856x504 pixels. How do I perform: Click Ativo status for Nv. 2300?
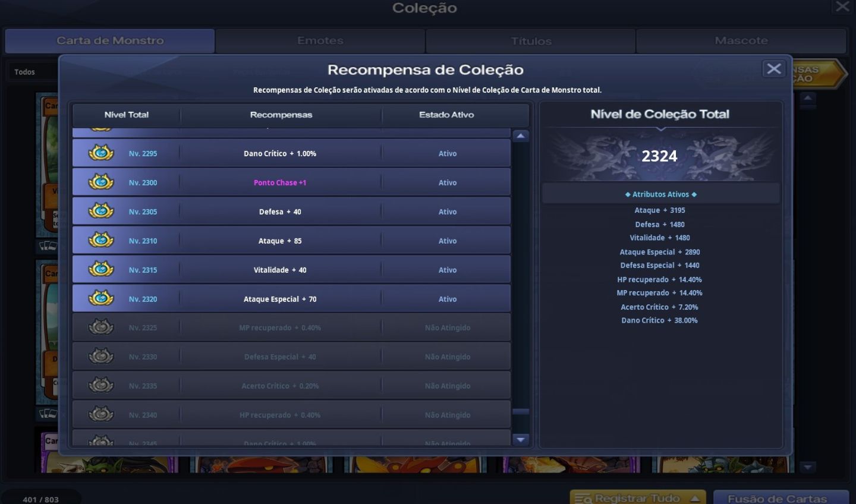[x=448, y=182]
